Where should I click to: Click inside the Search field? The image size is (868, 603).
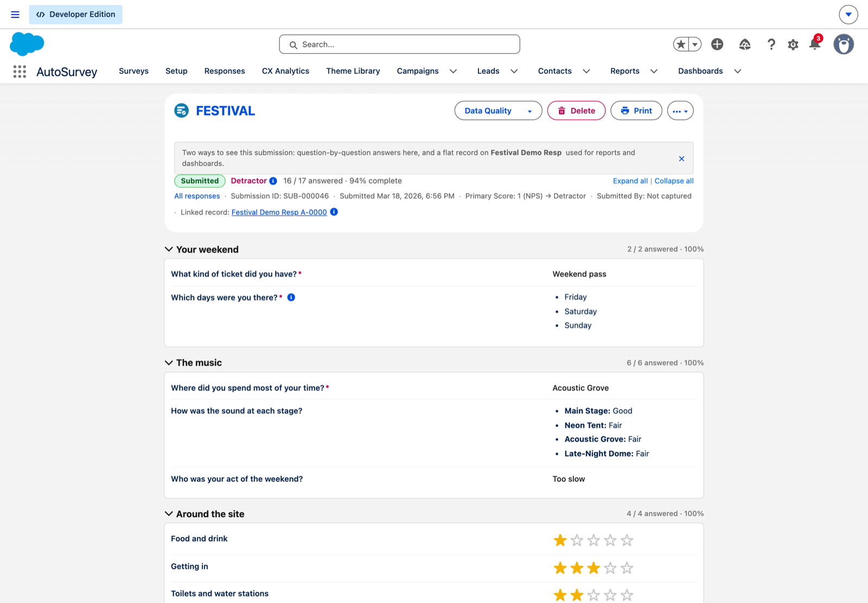point(400,45)
